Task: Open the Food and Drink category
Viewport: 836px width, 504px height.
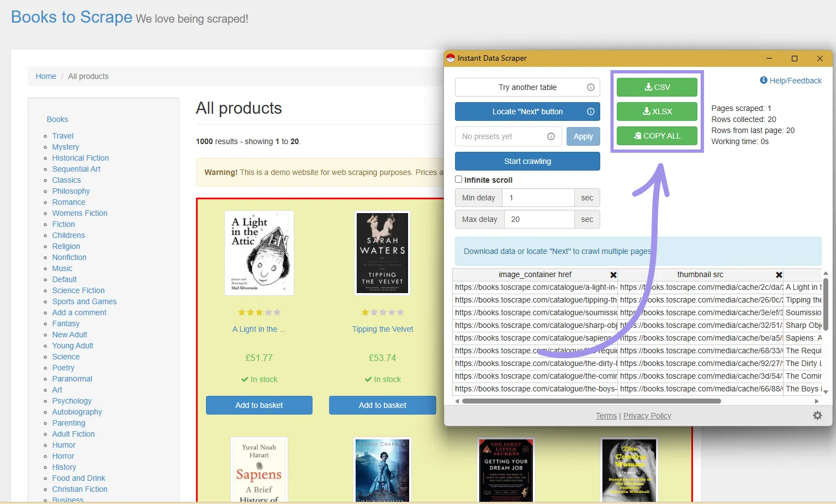Action: [x=79, y=478]
